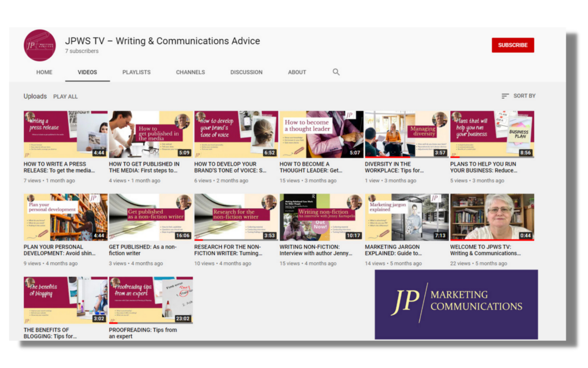The height and width of the screenshot is (368, 588).
Task: Open the SORT BY dropdown
Action: [524, 95]
